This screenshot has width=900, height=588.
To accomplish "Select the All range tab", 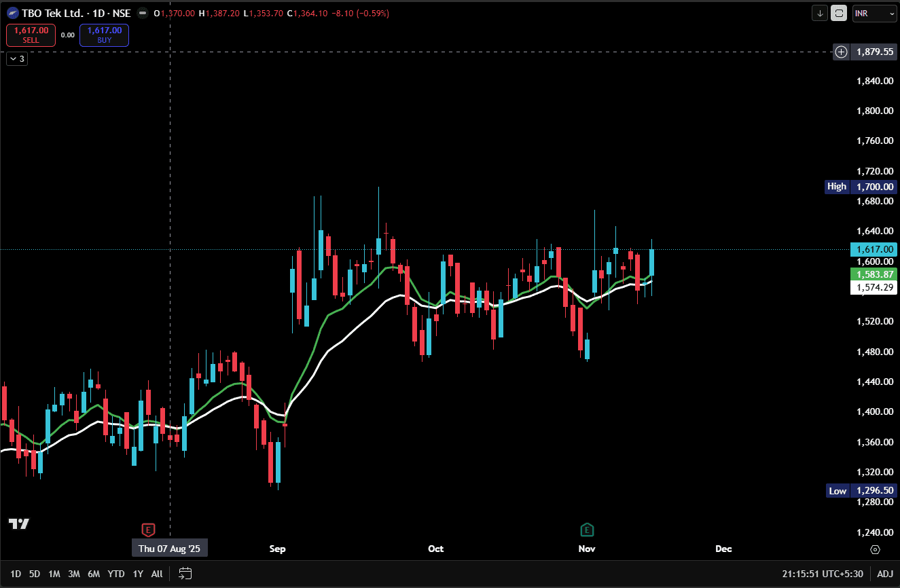I will click(x=157, y=574).
